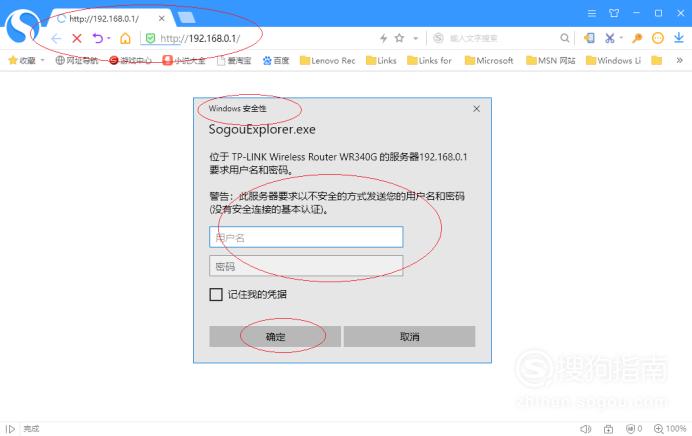Expand the scissors tool dropdown
The width and height of the screenshot is (692, 436).
(621, 38)
